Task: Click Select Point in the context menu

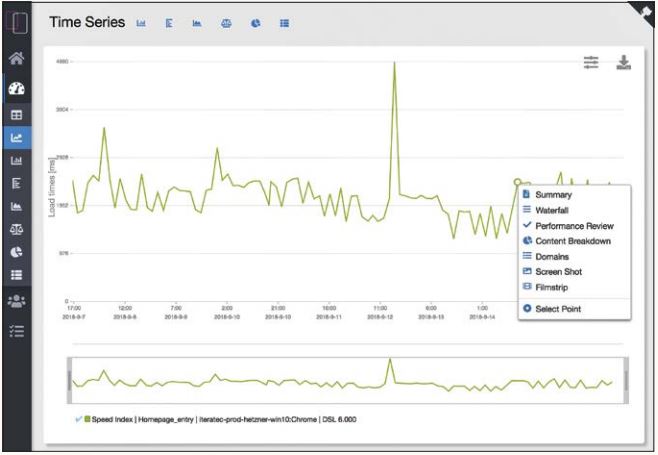Action: tap(557, 309)
